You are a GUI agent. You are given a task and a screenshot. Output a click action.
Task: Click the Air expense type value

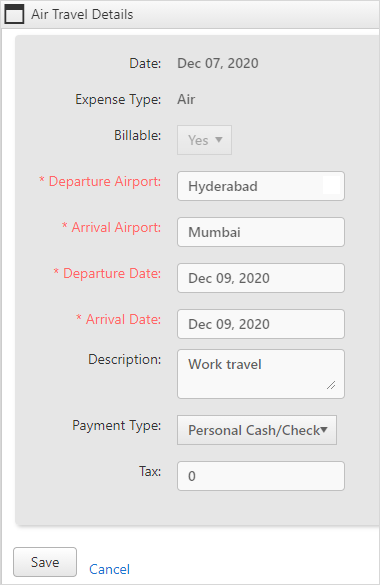click(x=186, y=99)
